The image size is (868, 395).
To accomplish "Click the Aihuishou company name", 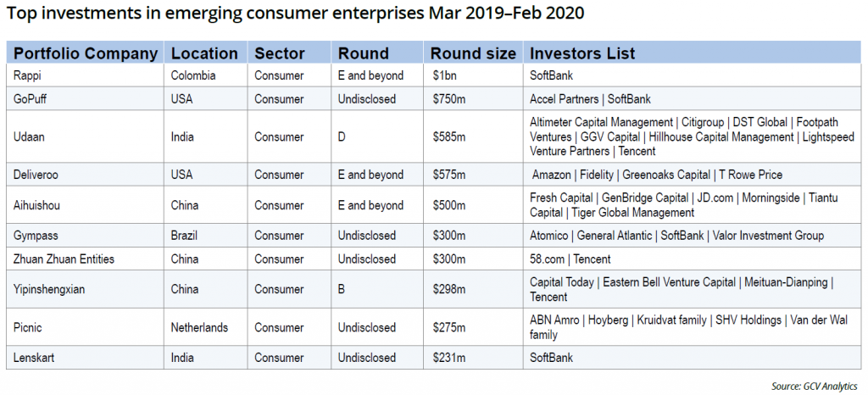I will click(37, 205).
